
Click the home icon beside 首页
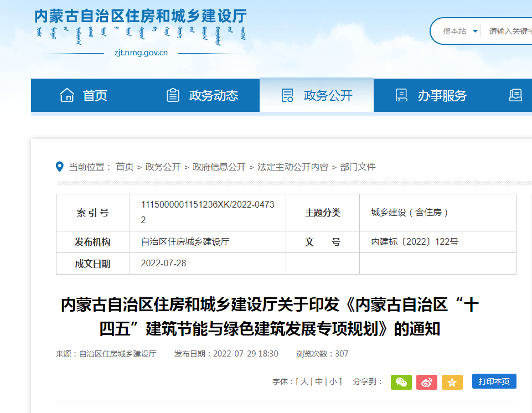tap(67, 95)
